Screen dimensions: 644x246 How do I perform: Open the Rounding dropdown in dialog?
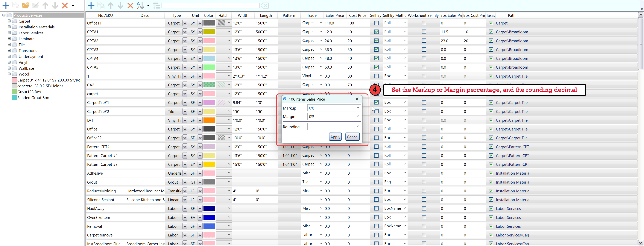358,126
